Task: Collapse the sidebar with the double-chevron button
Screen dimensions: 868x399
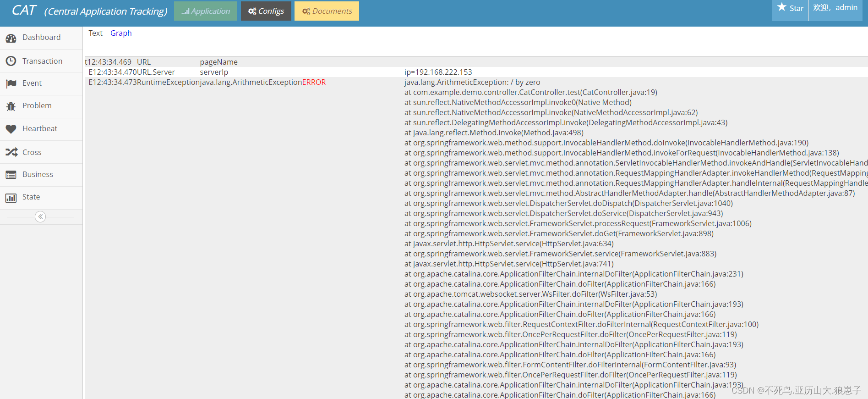Action: point(40,216)
